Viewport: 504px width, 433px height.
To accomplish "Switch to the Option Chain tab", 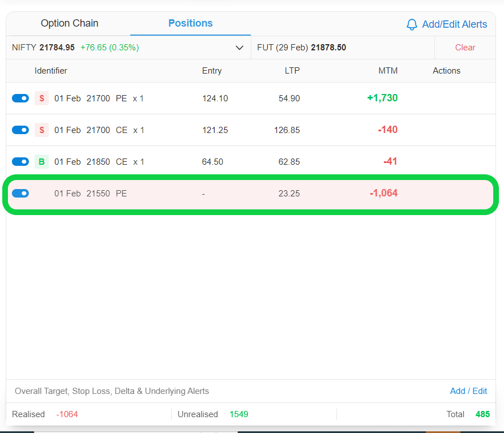I will (x=70, y=23).
